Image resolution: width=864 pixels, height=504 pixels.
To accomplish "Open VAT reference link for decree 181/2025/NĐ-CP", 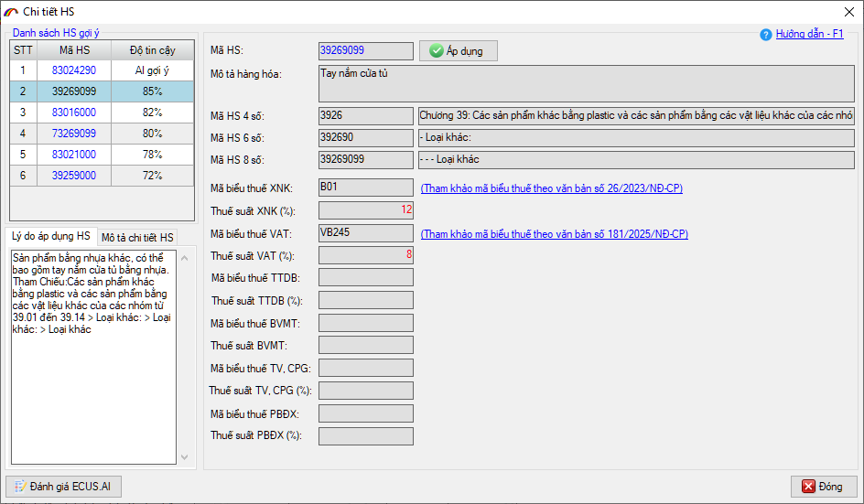I will pos(554,234).
